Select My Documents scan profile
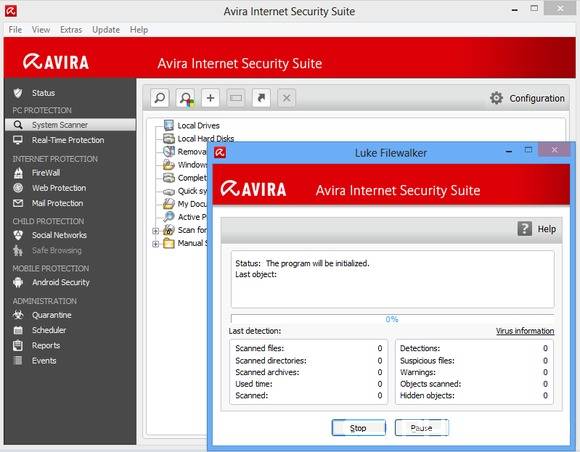Image resolution: width=580 pixels, height=452 pixels. (192, 204)
